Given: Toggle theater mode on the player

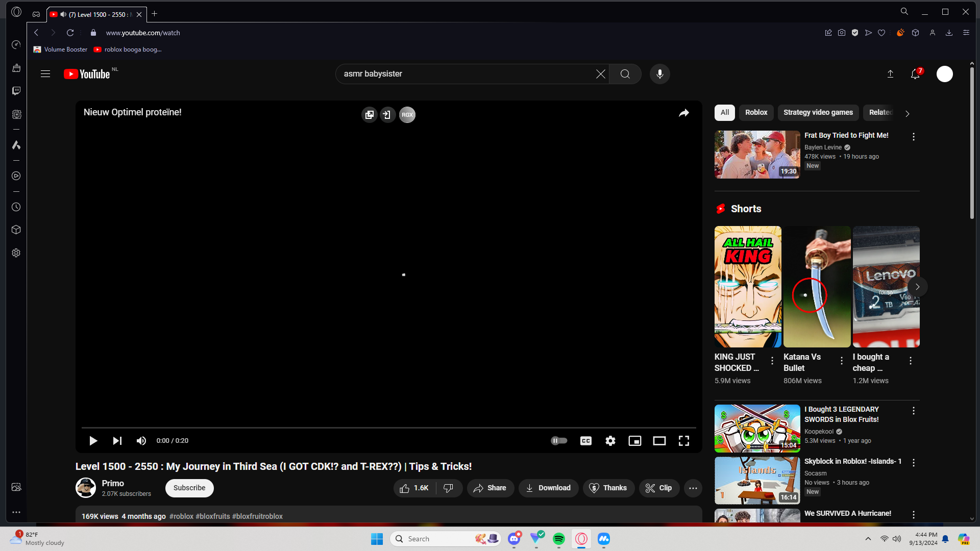Looking at the screenshot, I should 659,441.
